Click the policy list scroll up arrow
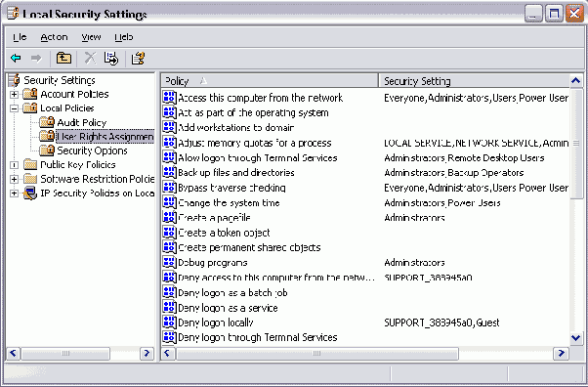Viewport: 588px width, 387px height. tap(576, 81)
